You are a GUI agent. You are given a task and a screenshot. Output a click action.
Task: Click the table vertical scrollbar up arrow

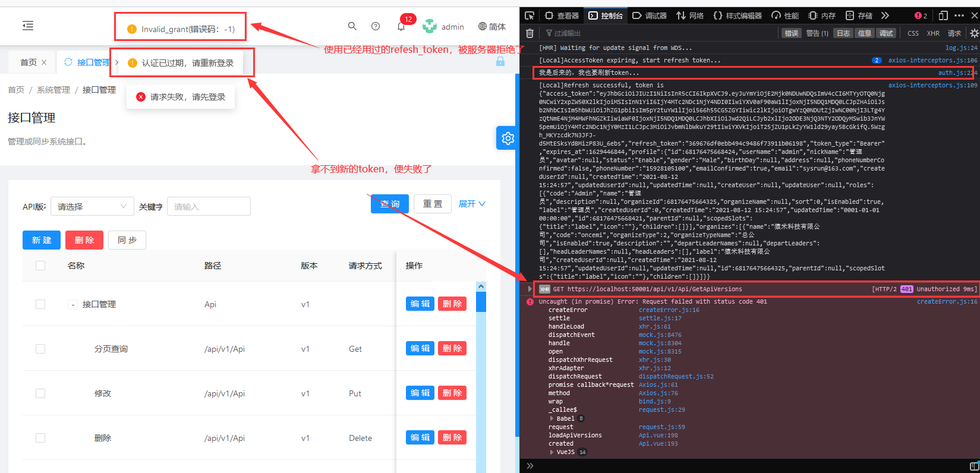[x=481, y=287]
